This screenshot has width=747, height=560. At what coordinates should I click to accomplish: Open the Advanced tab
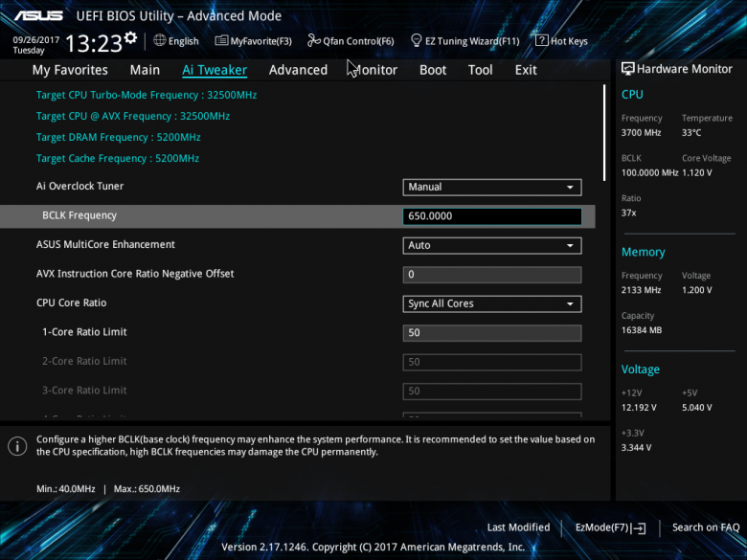[x=298, y=70]
